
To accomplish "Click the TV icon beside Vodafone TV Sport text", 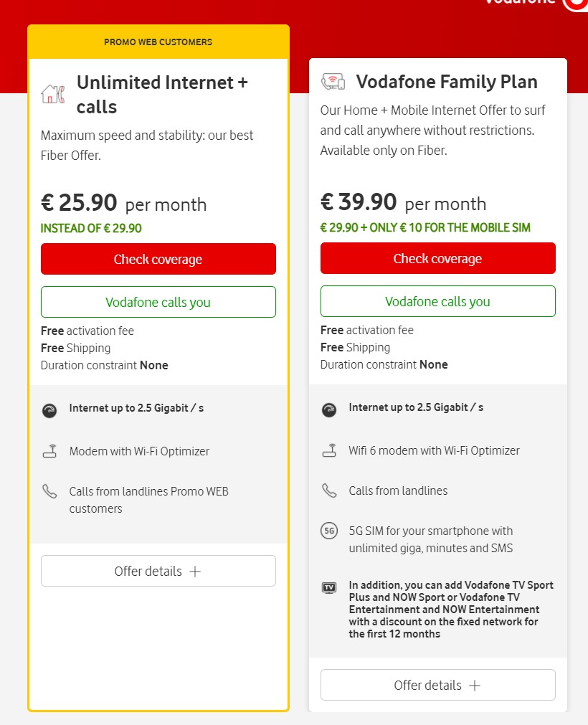I will (329, 587).
